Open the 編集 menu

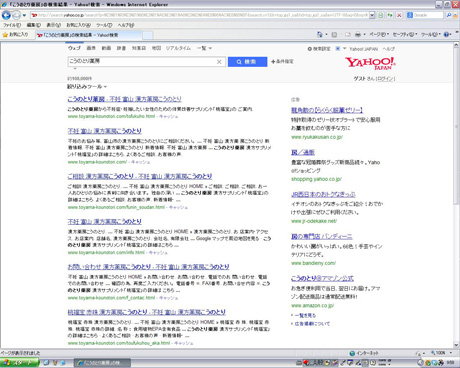pyautogui.click(x=34, y=25)
